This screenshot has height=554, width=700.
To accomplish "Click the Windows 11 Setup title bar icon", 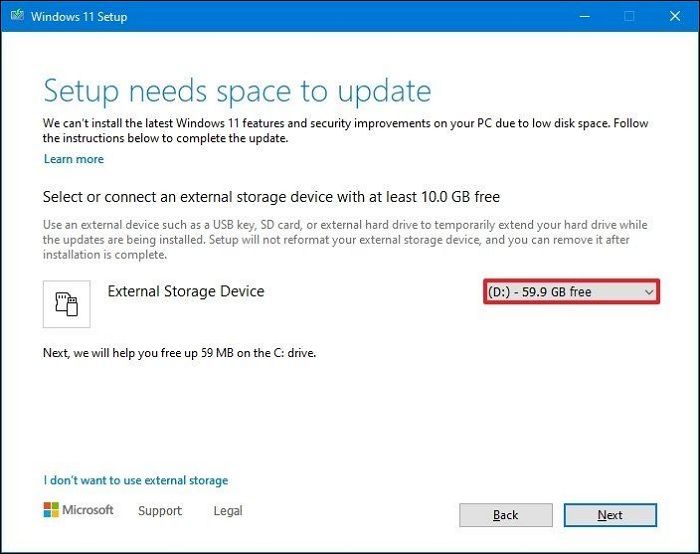I will [x=15, y=17].
